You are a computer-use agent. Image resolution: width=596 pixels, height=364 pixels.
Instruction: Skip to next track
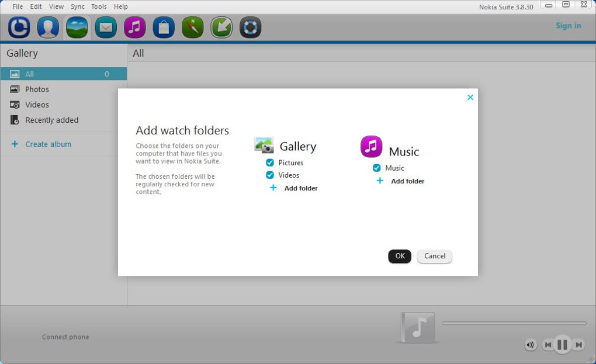click(578, 345)
